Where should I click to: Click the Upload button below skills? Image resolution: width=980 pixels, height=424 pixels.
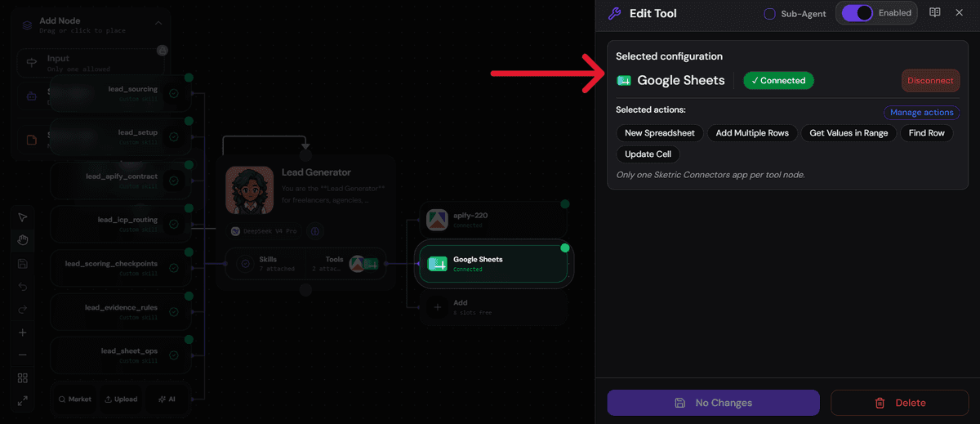pos(121,399)
